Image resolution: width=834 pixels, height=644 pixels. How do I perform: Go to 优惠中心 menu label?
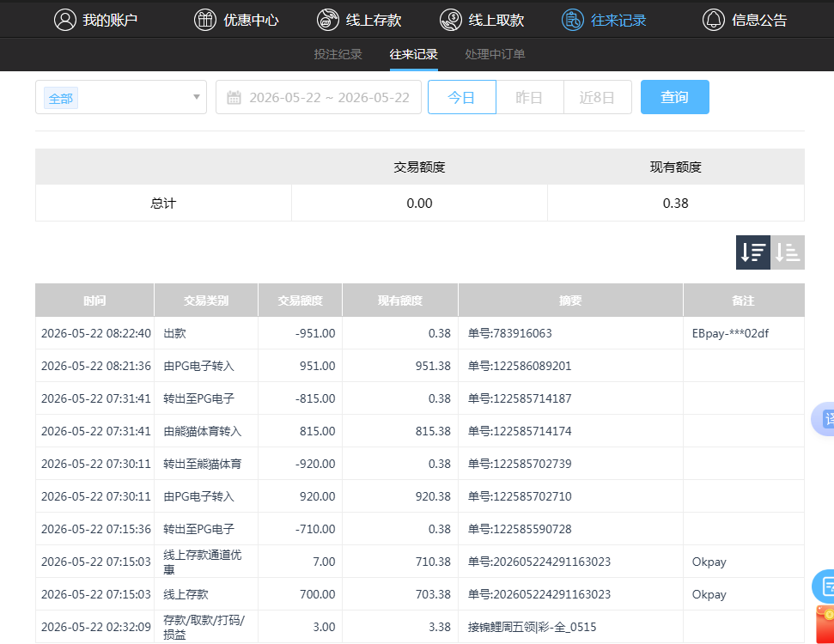tap(251, 21)
